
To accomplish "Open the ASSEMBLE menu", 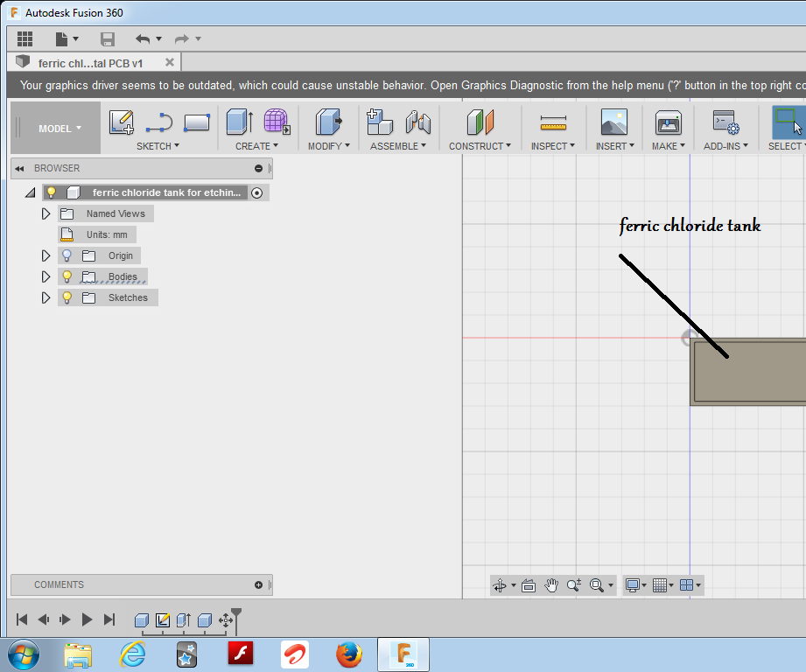I will click(398, 146).
